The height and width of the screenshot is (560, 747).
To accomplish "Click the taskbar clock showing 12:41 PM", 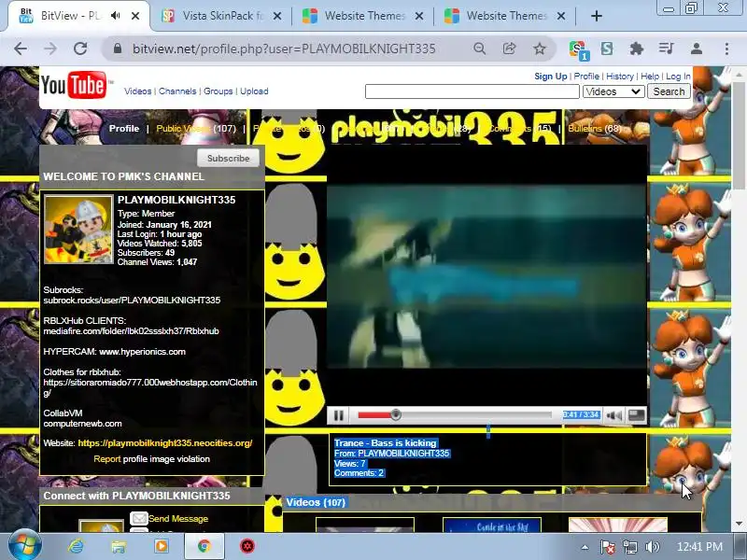I will [x=699, y=547].
